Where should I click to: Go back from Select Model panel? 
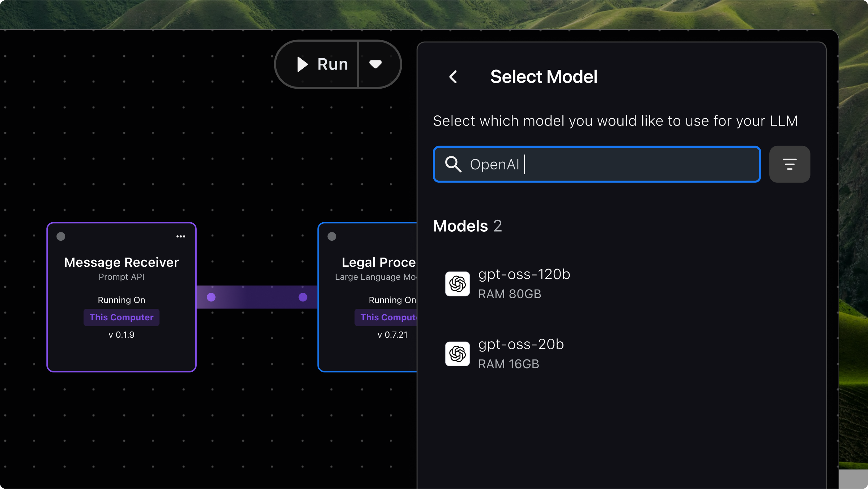453,77
